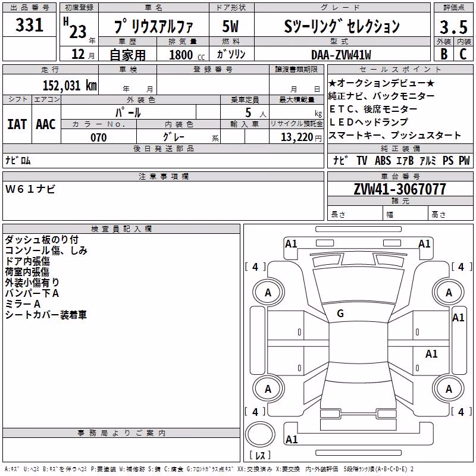Screen dimensions: 476x476
Task: Select car name プリウスアルファ
Action: coord(154,26)
